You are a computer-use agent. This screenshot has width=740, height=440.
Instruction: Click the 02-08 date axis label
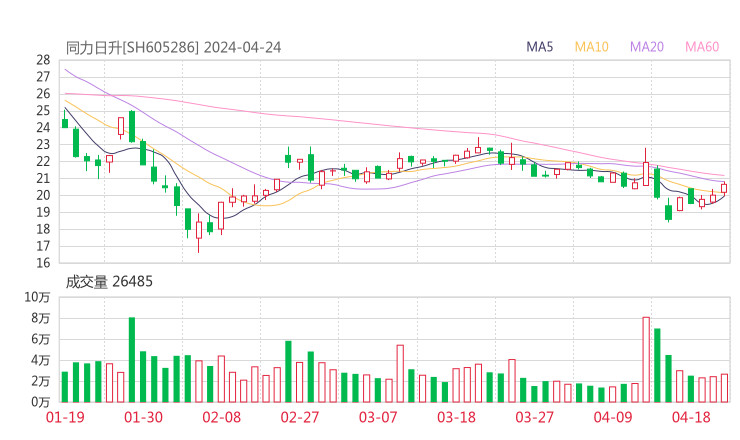221,417
